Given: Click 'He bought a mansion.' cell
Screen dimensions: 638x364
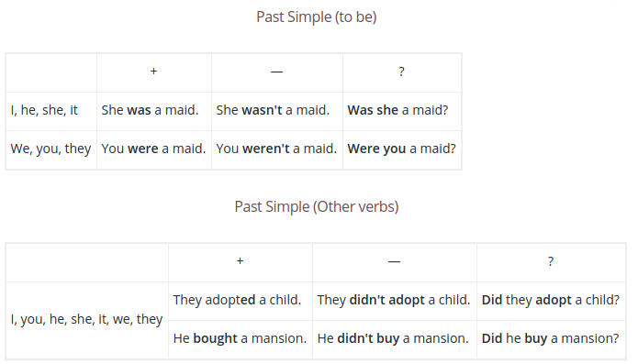Looking at the screenshot, I should pos(241,339).
